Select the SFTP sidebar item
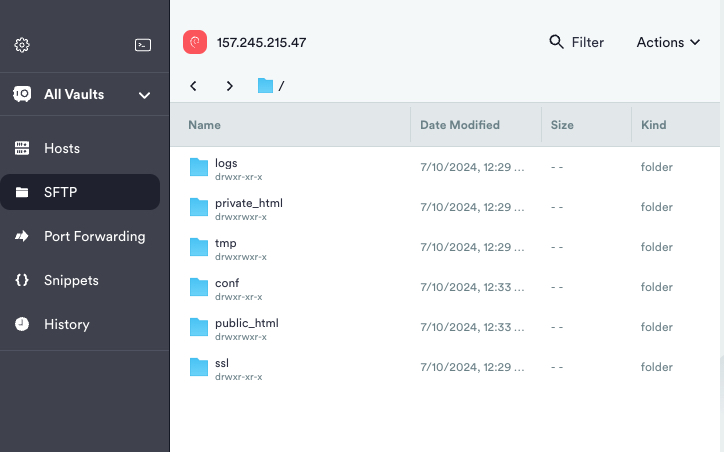 (x=80, y=192)
